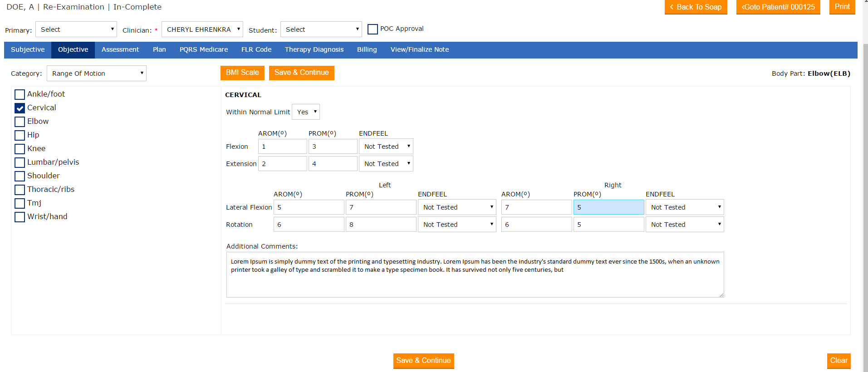Enable the POC Approval checkbox
The image size is (868, 372).
click(x=373, y=29)
